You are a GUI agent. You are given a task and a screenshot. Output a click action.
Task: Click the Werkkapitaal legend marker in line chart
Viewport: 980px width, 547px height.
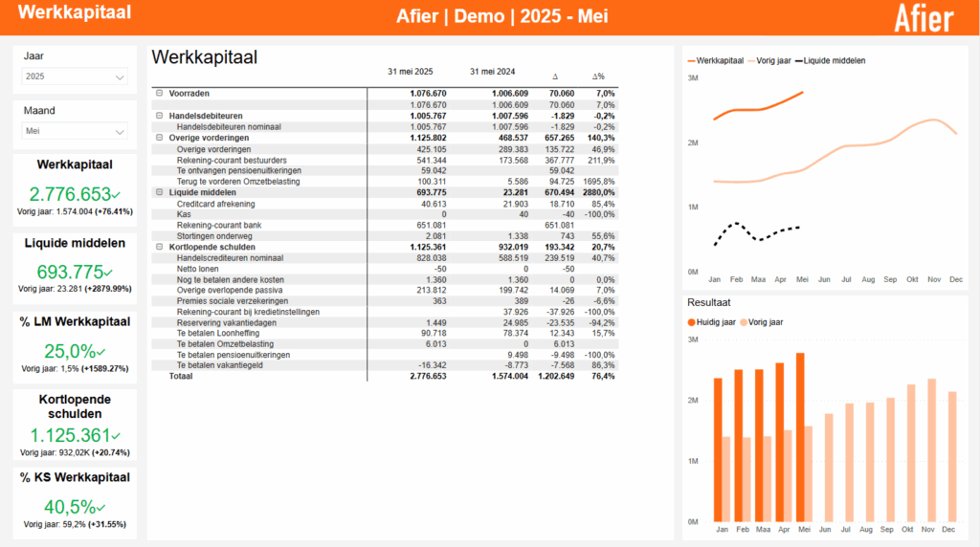[x=692, y=60]
